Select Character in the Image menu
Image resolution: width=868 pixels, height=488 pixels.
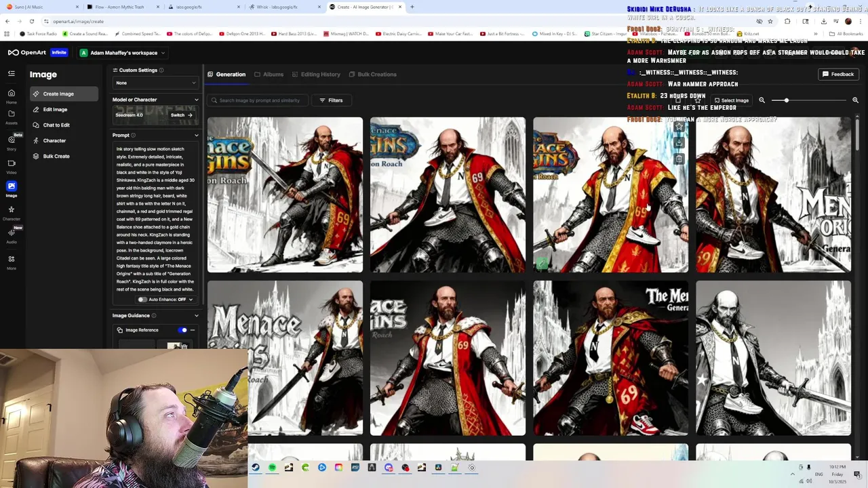[64, 141]
